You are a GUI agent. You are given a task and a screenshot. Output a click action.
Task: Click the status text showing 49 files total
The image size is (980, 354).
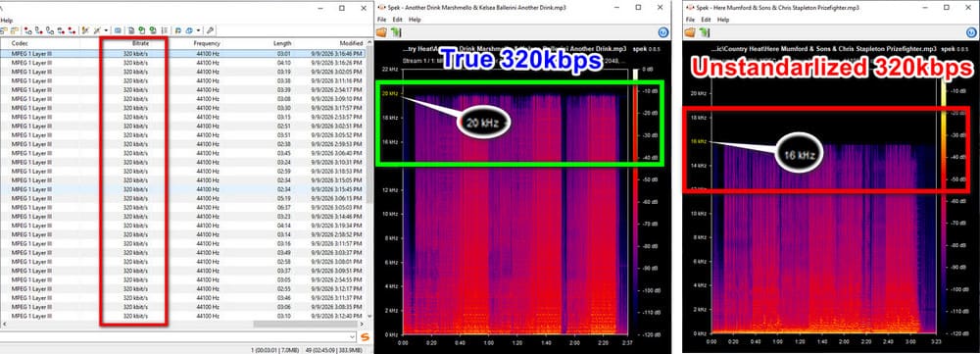click(335, 349)
